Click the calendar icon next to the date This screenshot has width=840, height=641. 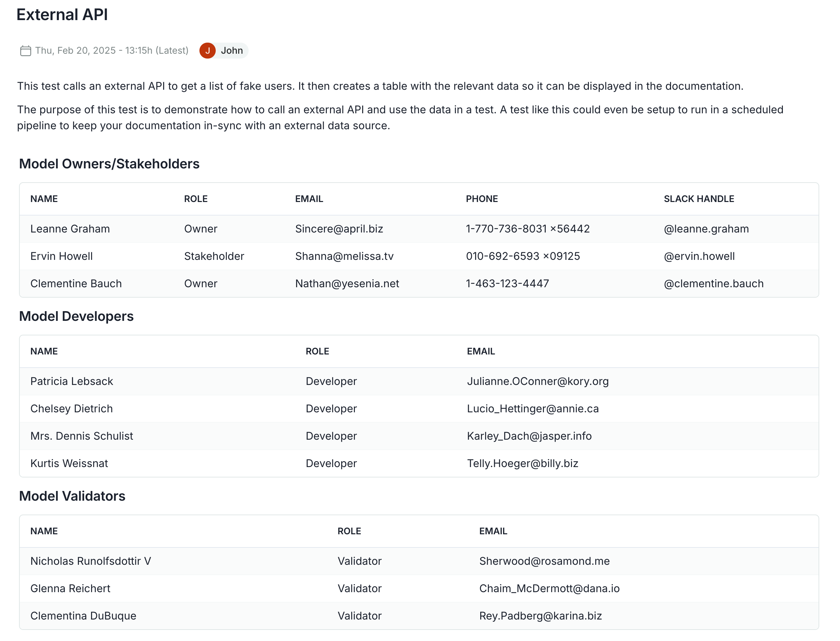25,50
